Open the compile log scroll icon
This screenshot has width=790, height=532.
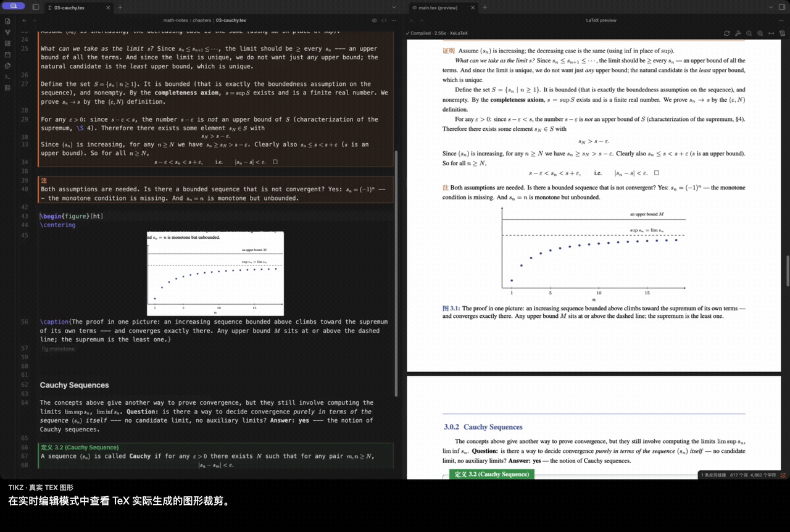click(782, 33)
